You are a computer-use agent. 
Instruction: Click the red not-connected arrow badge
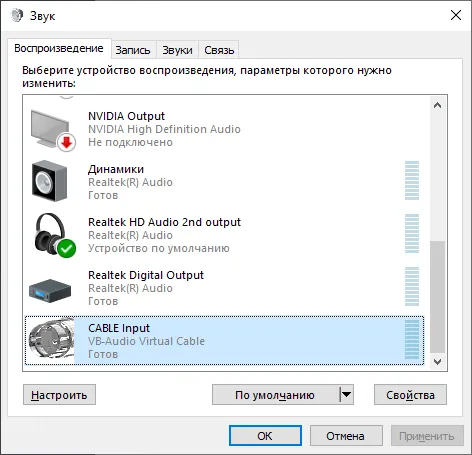(66, 143)
